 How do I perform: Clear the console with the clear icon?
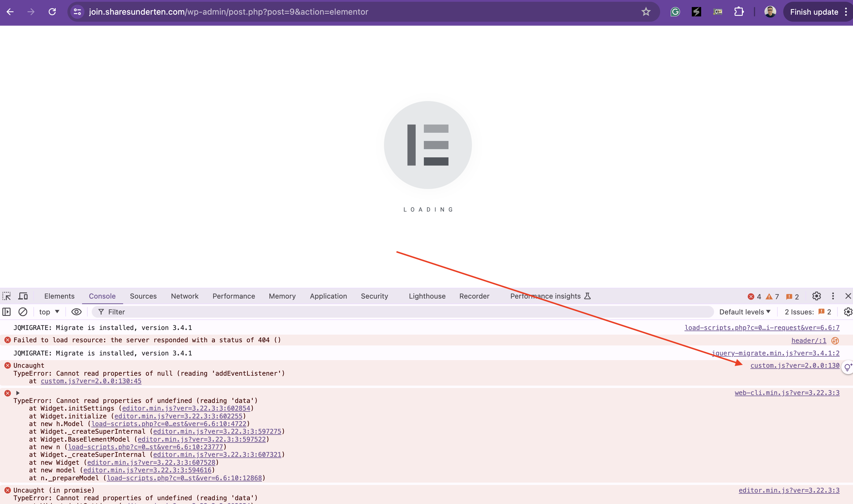point(23,312)
